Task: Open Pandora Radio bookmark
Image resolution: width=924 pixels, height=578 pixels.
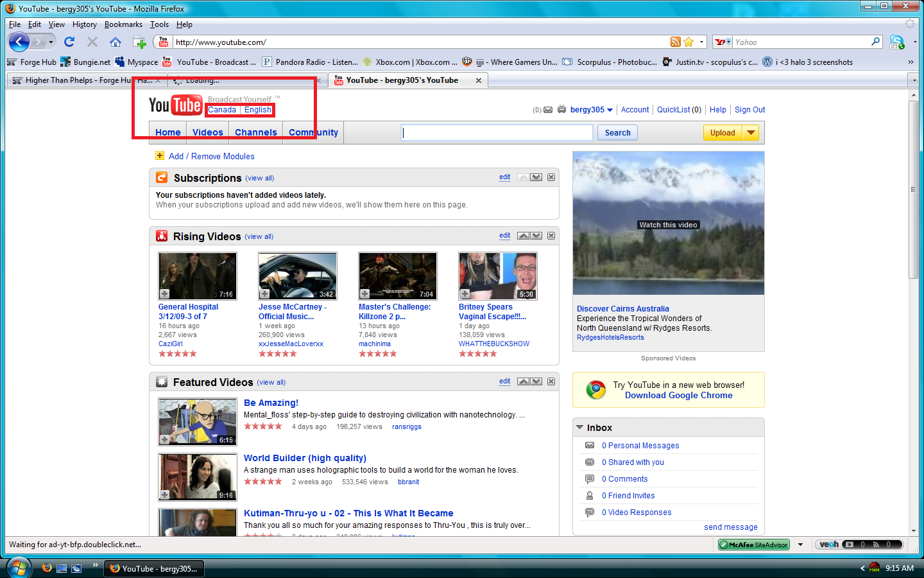Action: click(311, 62)
